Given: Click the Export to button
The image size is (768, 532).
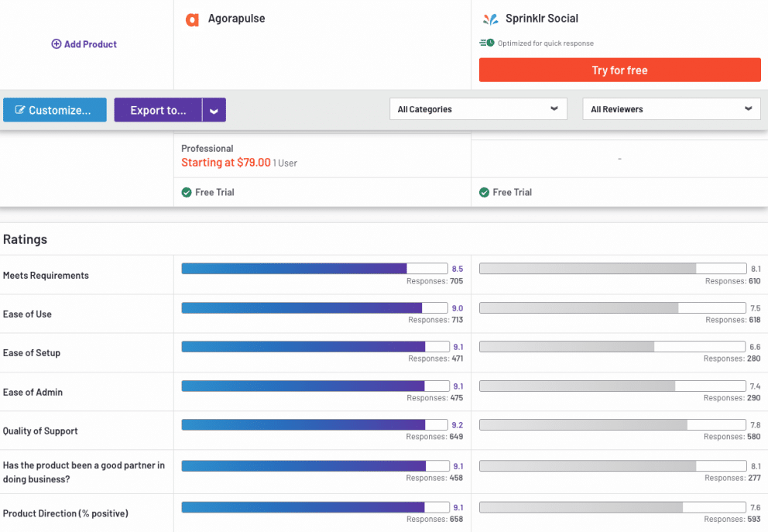Looking at the screenshot, I should coord(158,110).
